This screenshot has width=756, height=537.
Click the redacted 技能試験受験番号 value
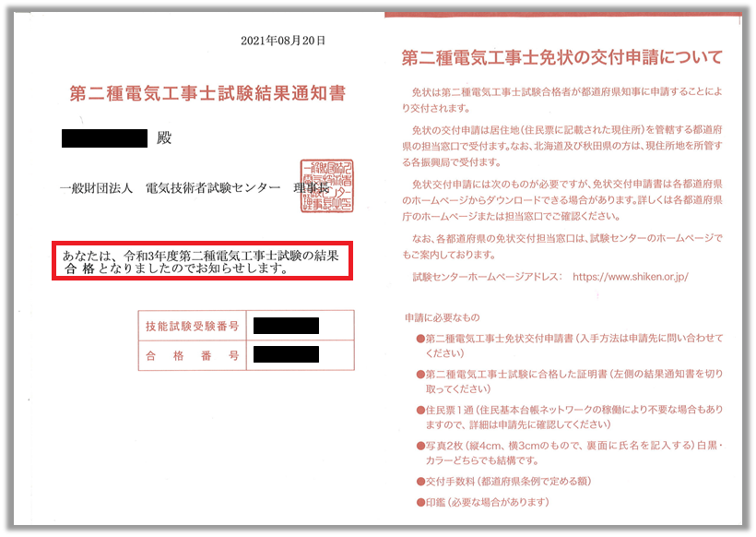point(286,326)
